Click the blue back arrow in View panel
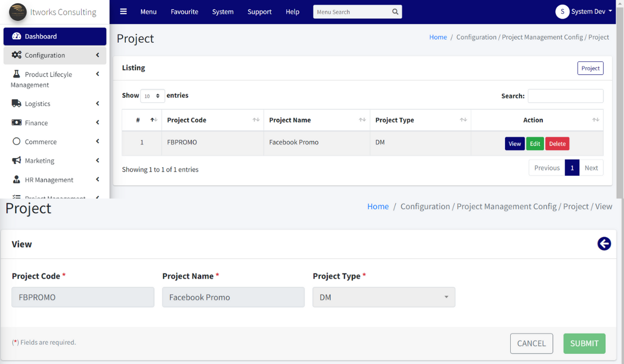The height and width of the screenshot is (364, 624). tap(604, 243)
